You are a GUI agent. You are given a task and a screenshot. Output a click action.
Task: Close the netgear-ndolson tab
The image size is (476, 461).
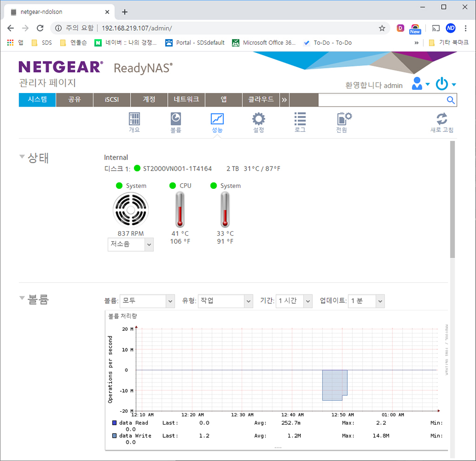point(107,12)
